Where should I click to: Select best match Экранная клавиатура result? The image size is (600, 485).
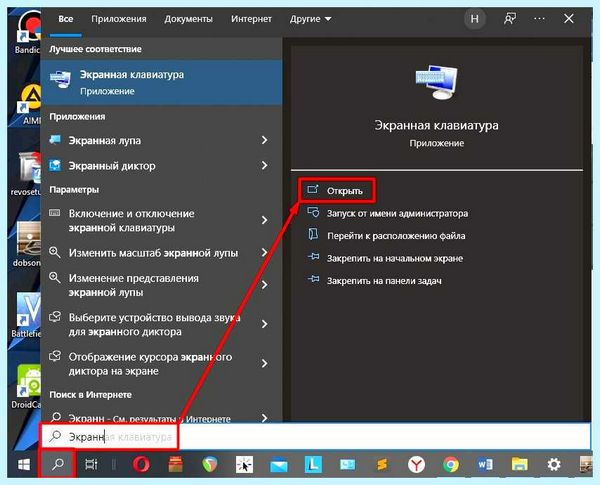tap(161, 82)
